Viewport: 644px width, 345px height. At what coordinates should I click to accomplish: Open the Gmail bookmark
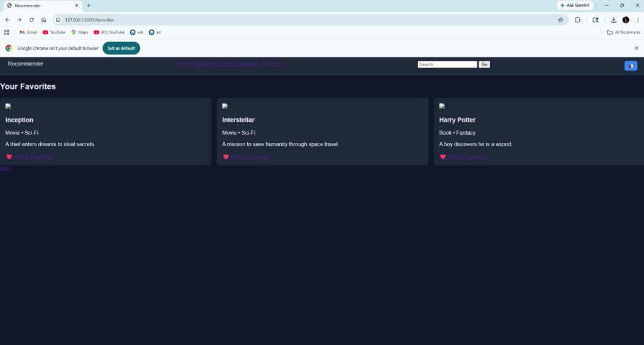[x=28, y=32]
